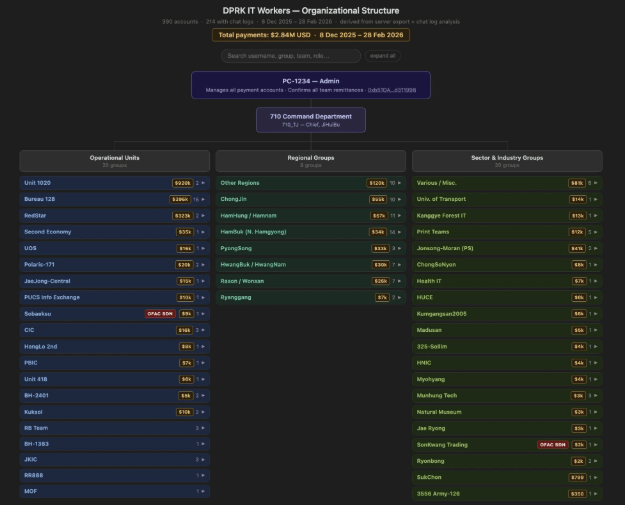The width and height of the screenshot is (625, 505).
Task: Click the Regional Groups column header
Action: coord(310,160)
